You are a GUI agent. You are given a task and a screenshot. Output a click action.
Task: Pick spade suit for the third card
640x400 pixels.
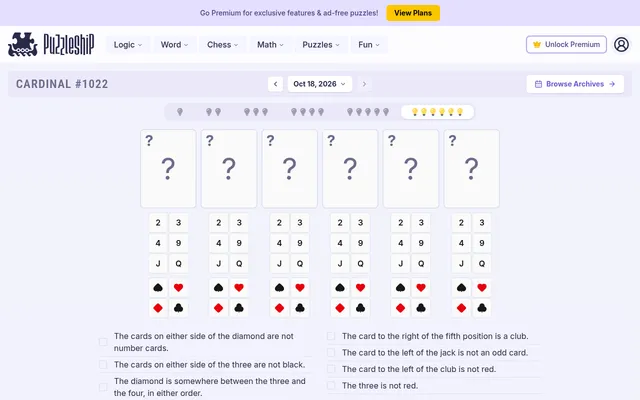tap(279, 288)
